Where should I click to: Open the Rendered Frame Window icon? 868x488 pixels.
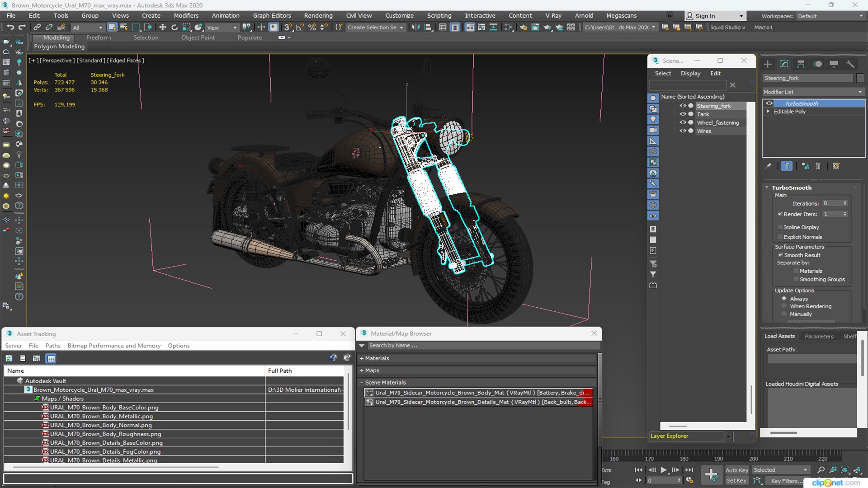[x=535, y=27]
